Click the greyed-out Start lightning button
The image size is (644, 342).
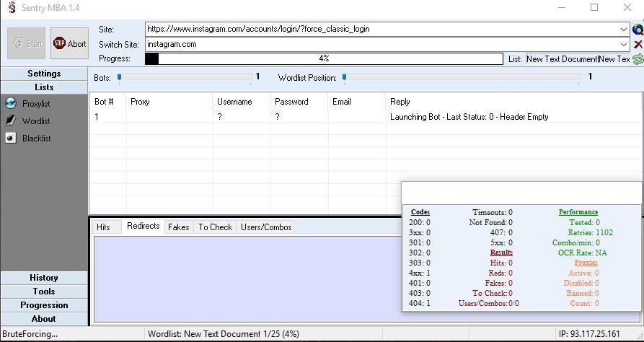(27, 43)
